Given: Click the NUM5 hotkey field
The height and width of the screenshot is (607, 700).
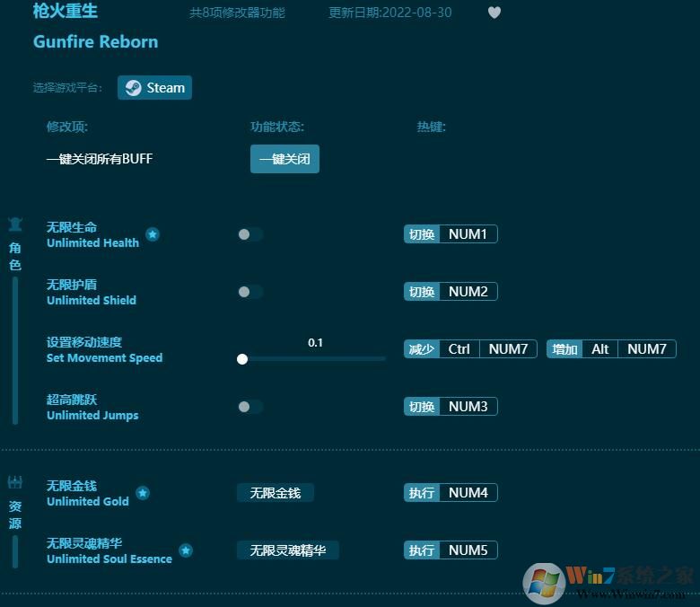Looking at the screenshot, I should pyautogui.click(x=468, y=550).
